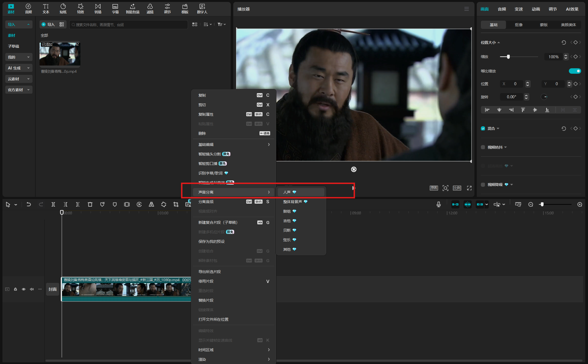Click the microphone voiceover record icon
Screen dimensions: 588x364
click(x=438, y=204)
